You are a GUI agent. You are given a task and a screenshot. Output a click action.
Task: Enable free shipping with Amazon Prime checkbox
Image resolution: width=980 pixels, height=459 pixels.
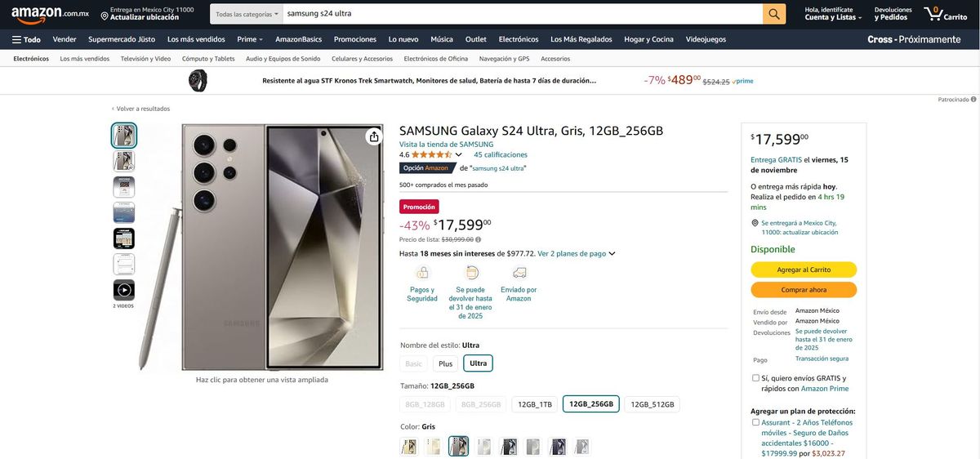pyautogui.click(x=755, y=378)
